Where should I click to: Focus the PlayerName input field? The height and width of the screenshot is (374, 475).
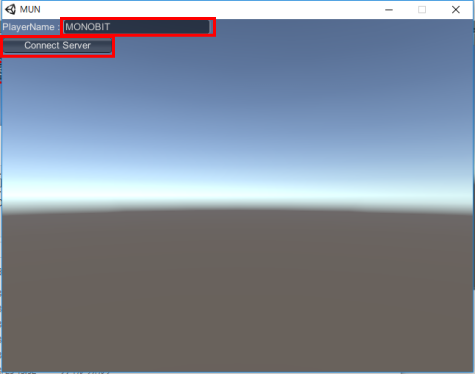click(137, 27)
